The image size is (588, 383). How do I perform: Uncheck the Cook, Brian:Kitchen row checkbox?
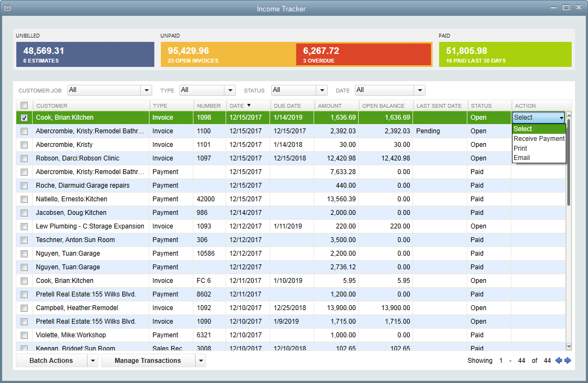click(x=23, y=117)
